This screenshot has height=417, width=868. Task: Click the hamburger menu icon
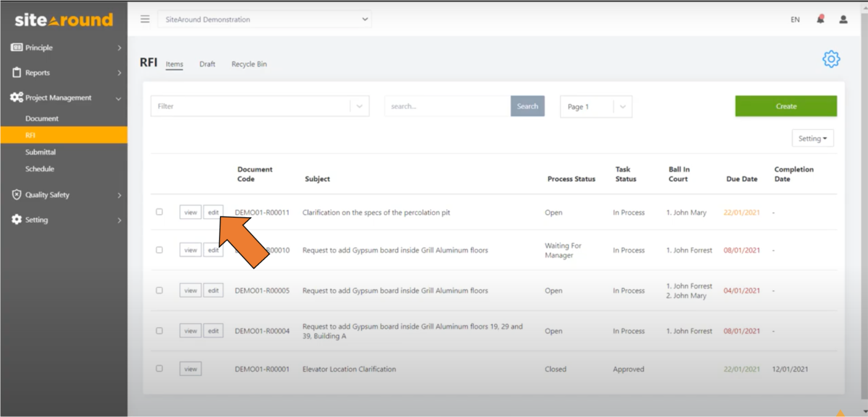click(x=144, y=19)
